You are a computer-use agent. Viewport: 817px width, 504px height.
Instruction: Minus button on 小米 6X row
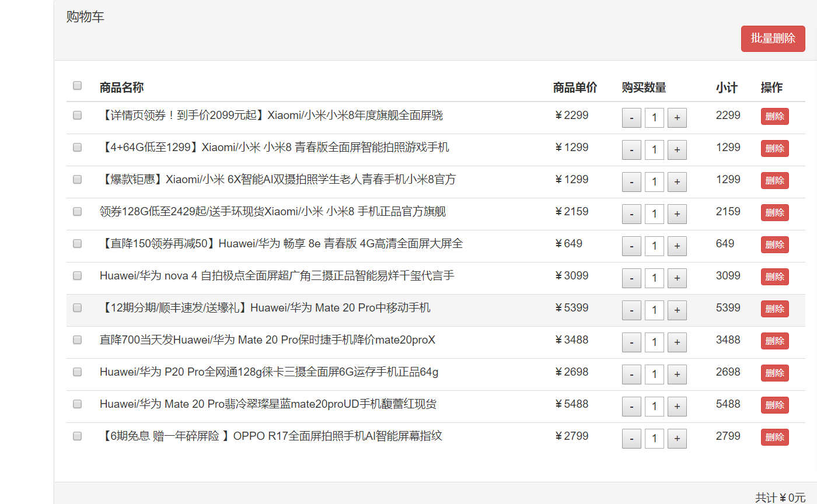coord(631,182)
